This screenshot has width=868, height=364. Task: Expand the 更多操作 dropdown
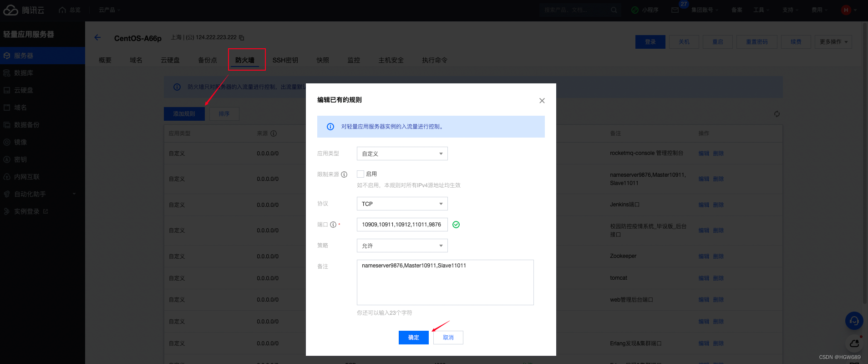point(833,42)
